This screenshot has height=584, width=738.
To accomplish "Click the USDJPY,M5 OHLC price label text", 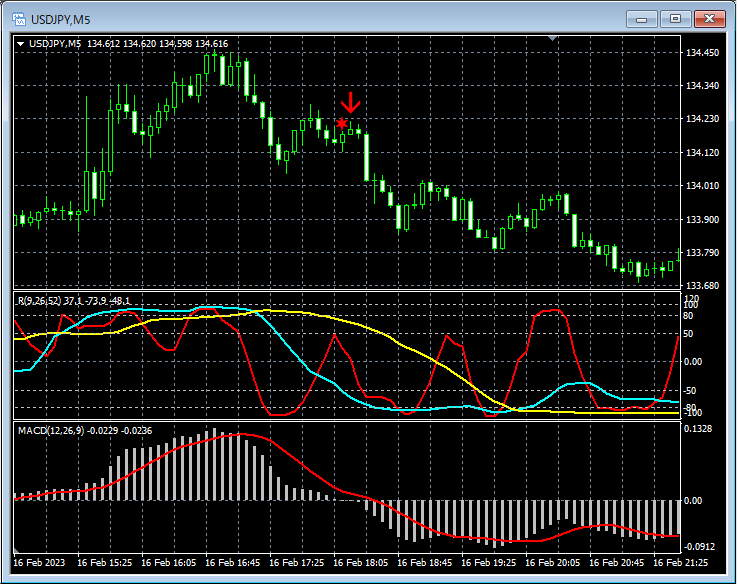I will pos(128,44).
